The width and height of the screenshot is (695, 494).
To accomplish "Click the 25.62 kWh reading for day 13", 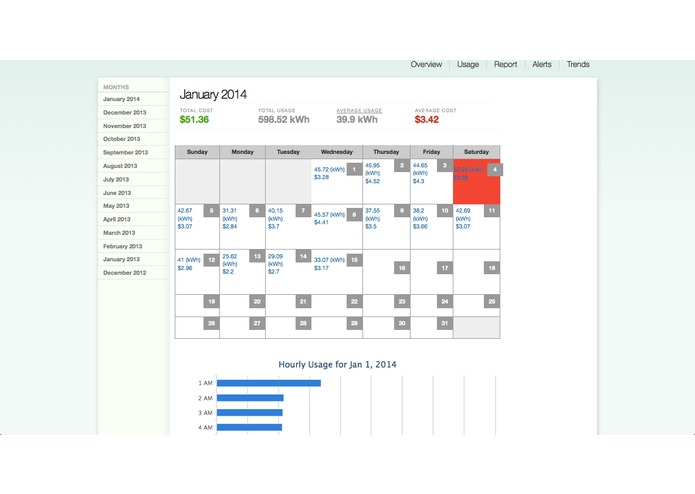I will 230,260.
